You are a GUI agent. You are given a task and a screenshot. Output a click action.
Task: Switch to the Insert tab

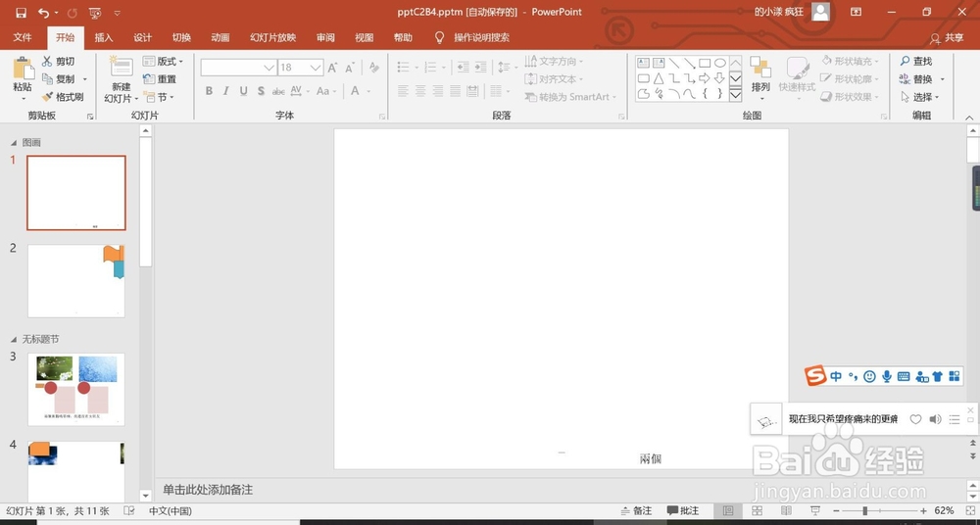pyautogui.click(x=104, y=37)
